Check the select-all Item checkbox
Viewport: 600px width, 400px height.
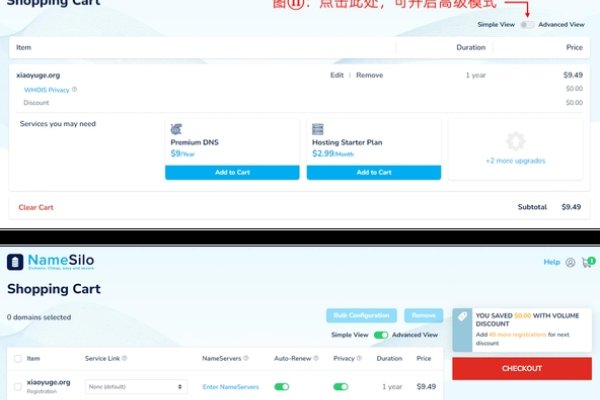(x=18, y=359)
